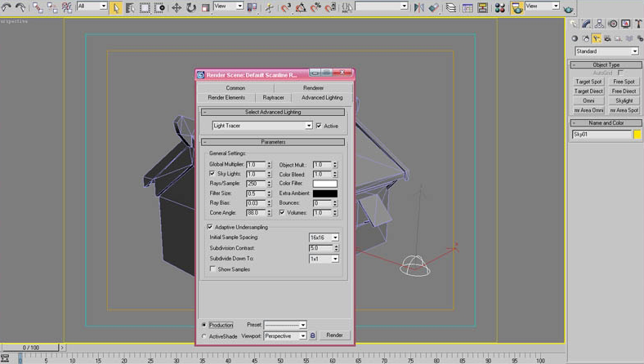Click the Align tool icon
The width and height of the screenshot is (644, 364).
click(433, 7)
